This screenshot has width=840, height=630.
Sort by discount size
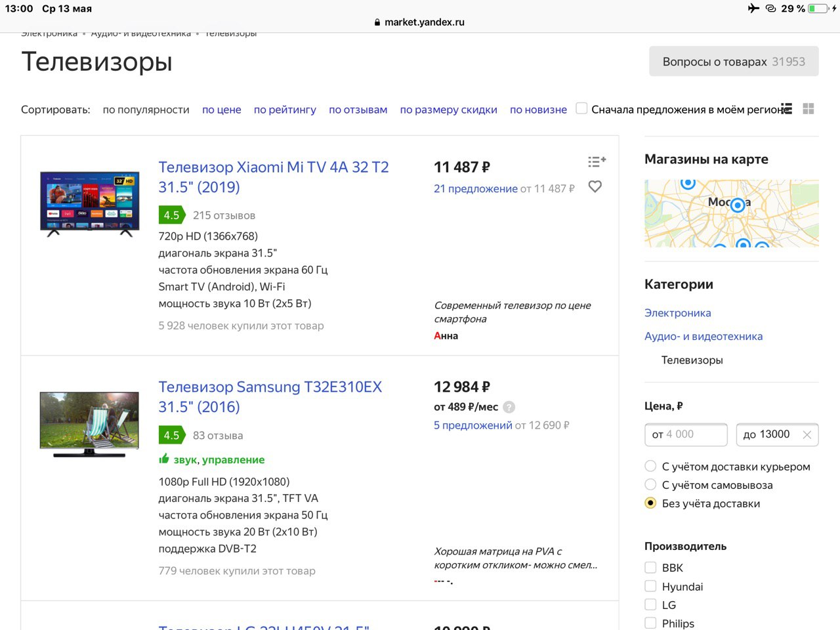click(x=449, y=110)
